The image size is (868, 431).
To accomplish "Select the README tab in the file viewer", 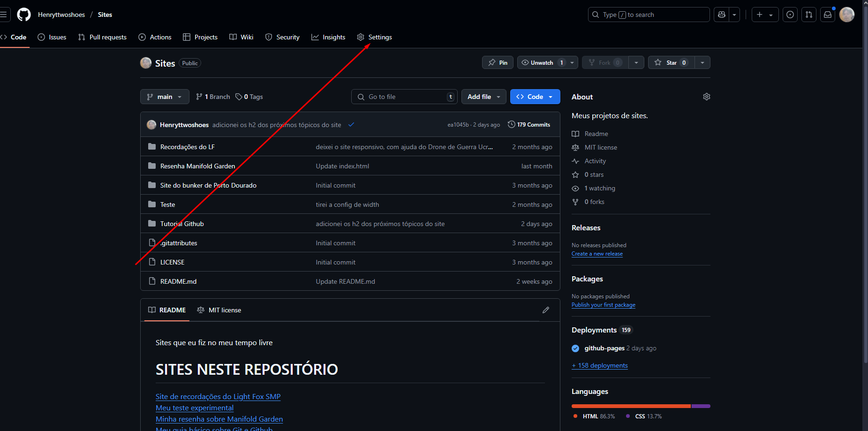I will click(x=167, y=310).
